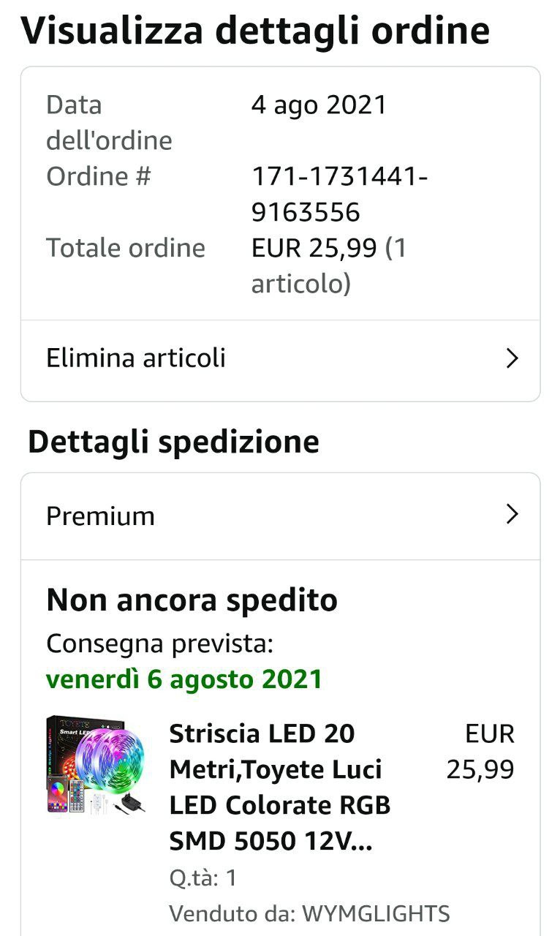Tap the Ordine # label

click(x=98, y=176)
